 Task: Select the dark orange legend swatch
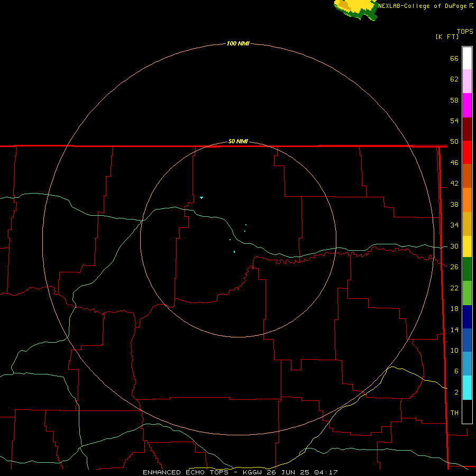click(x=467, y=176)
